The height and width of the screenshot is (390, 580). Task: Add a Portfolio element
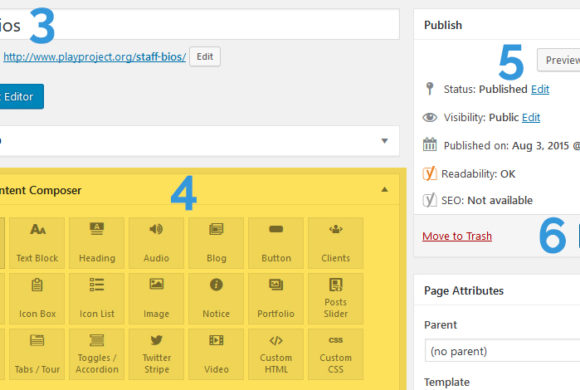276,299
